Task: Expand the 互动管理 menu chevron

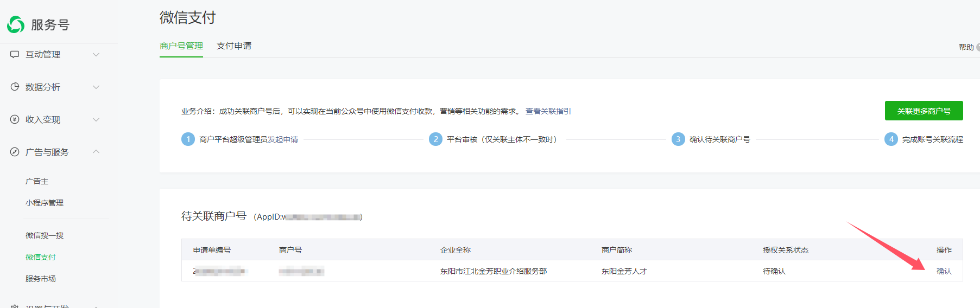Action: pyautogui.click(x=96, y=54)
